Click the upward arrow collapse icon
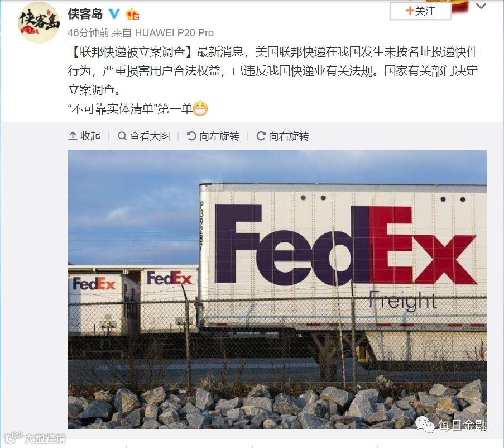The image size is (504, 448). pos(73,136)
